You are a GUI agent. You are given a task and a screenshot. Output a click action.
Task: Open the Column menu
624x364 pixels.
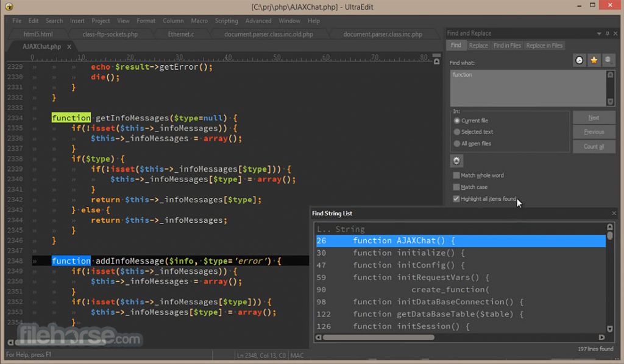(173, 21)
